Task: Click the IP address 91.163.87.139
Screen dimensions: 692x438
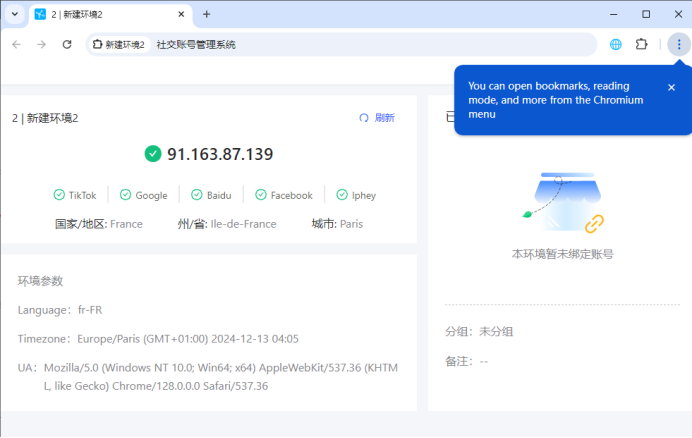Action: point(220,154)
